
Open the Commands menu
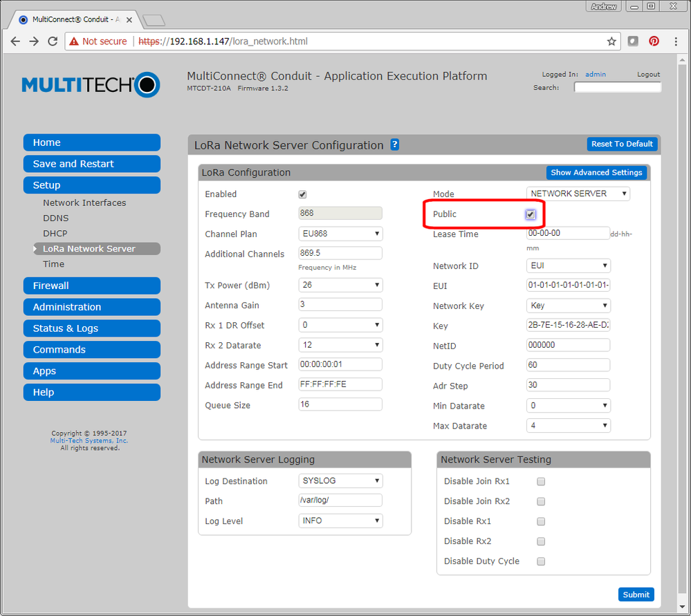(92, 349)
